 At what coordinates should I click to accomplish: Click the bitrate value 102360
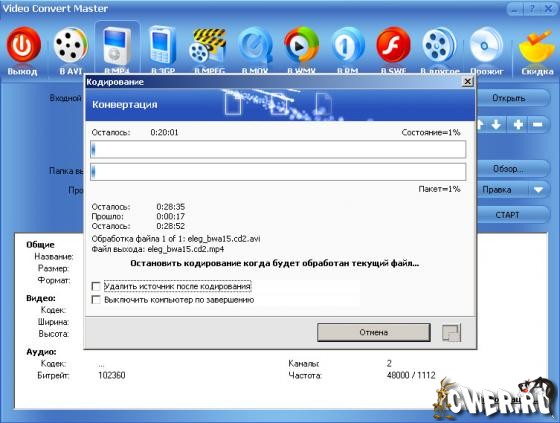[112, 375]
